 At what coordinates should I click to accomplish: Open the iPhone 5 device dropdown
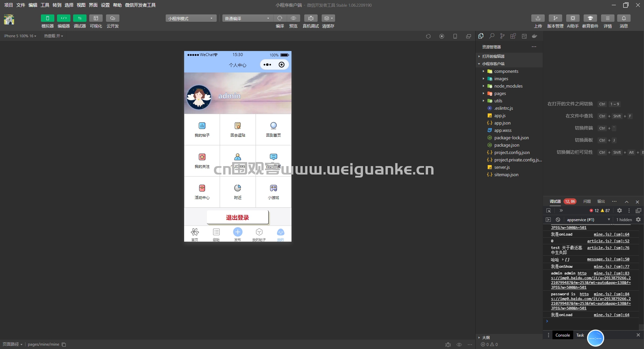coord(20,36)
